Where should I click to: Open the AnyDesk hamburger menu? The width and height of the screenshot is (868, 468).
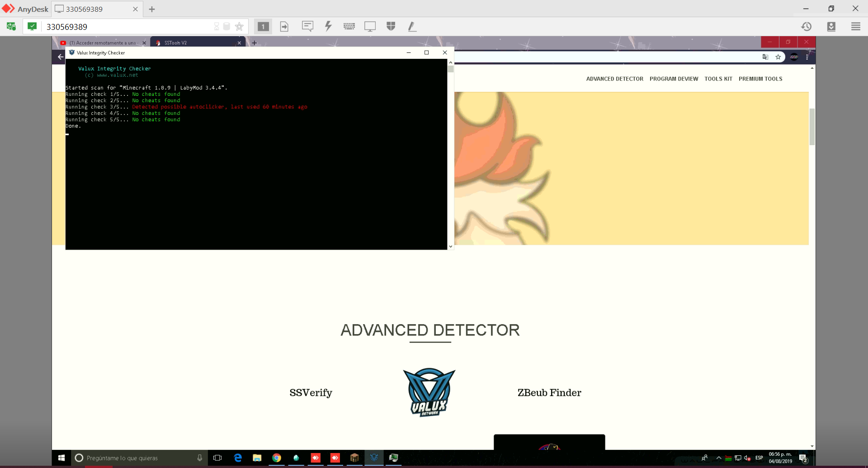[856, 26]
